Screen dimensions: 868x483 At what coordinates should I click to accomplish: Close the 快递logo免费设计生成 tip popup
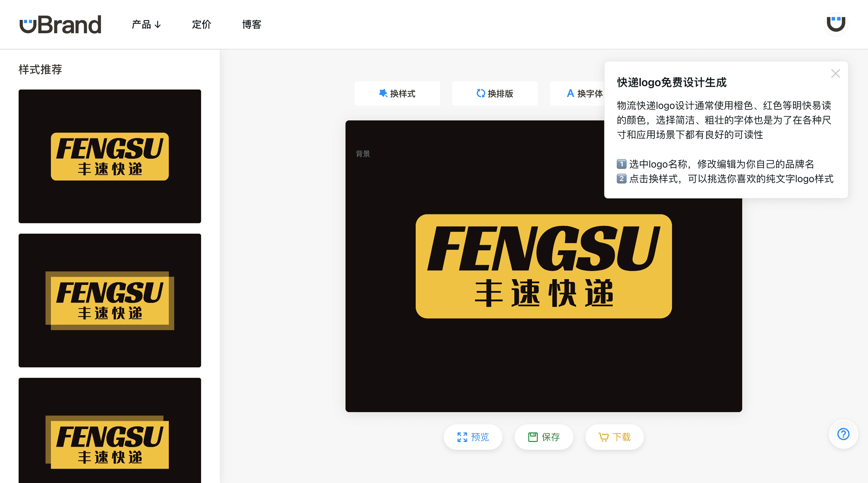coord(835,74)
